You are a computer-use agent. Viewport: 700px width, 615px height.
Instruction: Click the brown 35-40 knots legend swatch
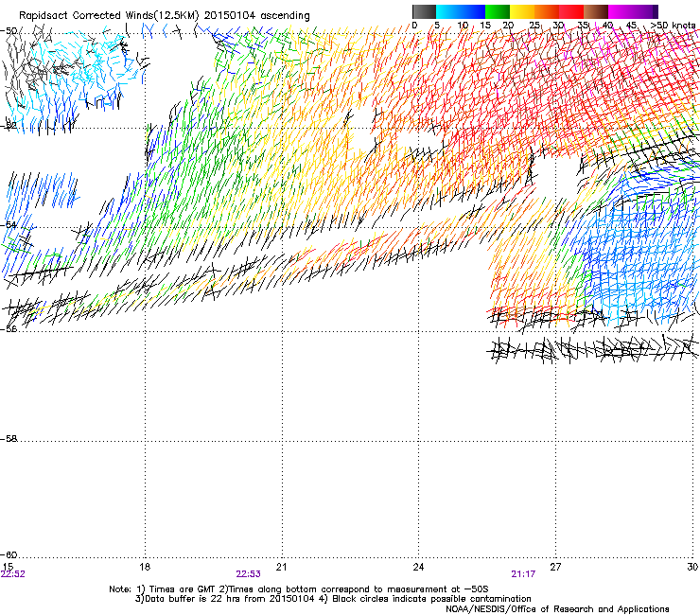coord(596,11)
